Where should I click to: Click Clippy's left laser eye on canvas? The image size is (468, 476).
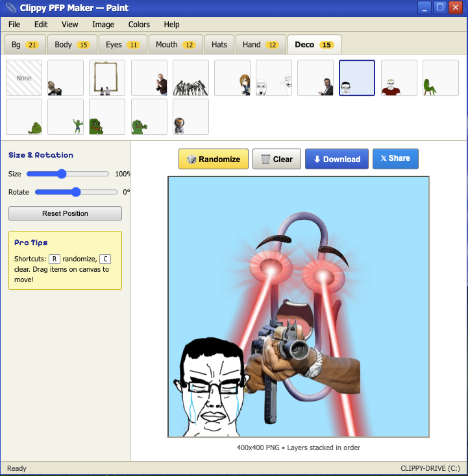[270, 267]
